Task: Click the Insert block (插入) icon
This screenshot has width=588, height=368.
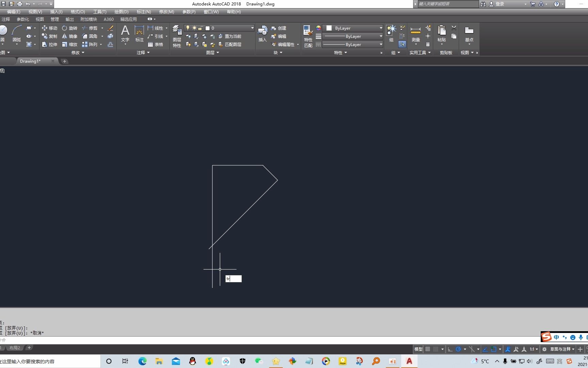Action: point(262,33)
